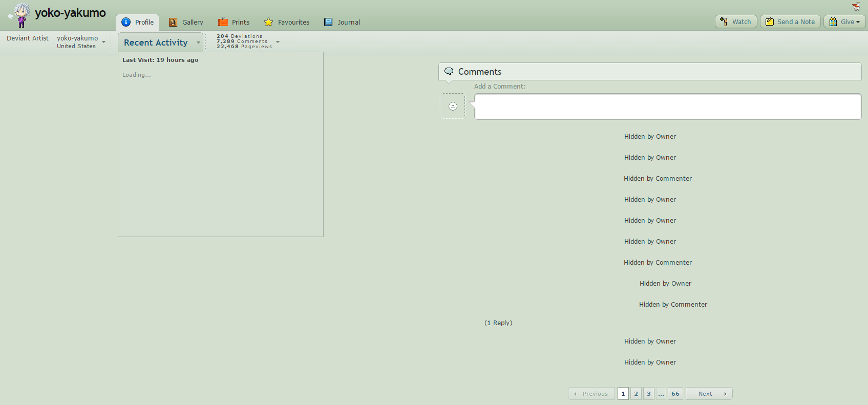Image resolution: width=868 pixels, height=405 pixels.
Task: Select current comments page 1
Action: point(623,394)
